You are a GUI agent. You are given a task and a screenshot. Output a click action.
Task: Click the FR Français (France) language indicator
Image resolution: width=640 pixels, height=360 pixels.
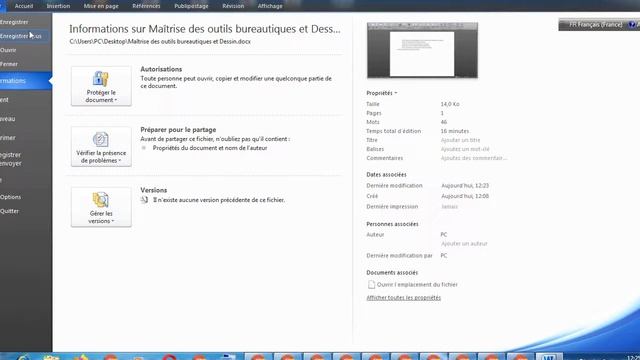pos(595,24)
